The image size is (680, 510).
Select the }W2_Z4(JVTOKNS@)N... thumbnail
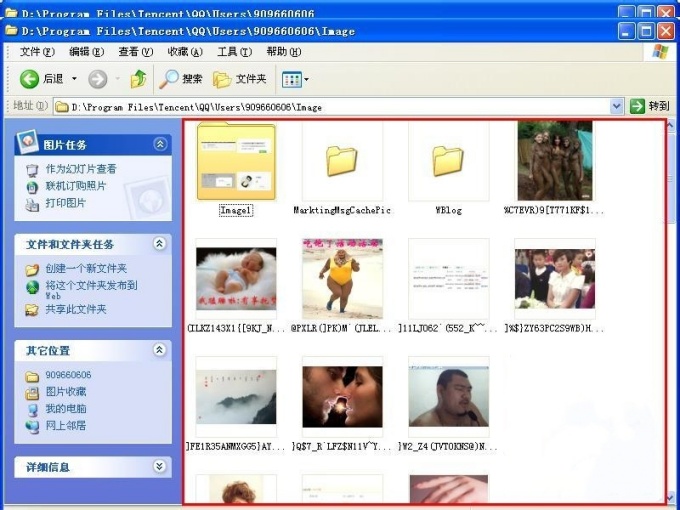(x=448, y=396)
